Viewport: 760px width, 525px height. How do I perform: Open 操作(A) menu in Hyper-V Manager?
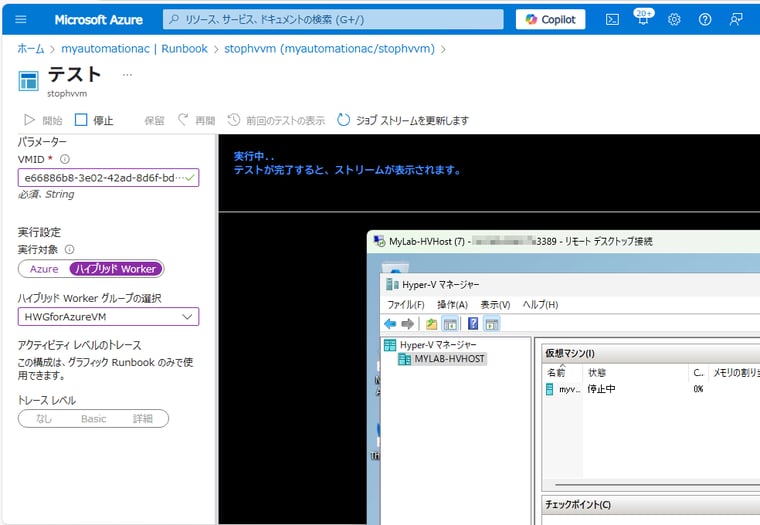(452, 304)
